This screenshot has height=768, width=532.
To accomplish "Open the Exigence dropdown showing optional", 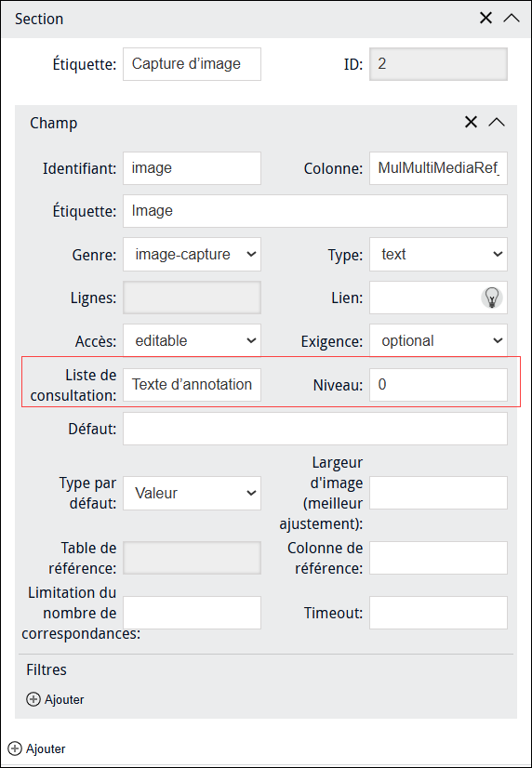I will (x=438, y=340).
